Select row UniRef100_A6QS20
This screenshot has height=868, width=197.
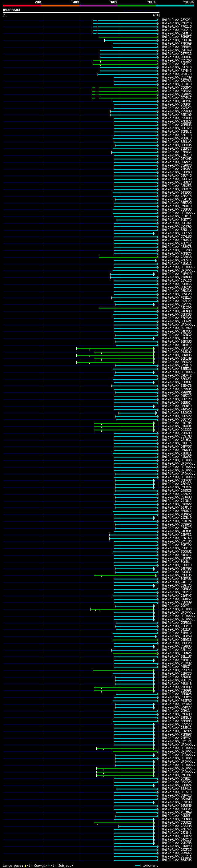[x=176, y=362]
